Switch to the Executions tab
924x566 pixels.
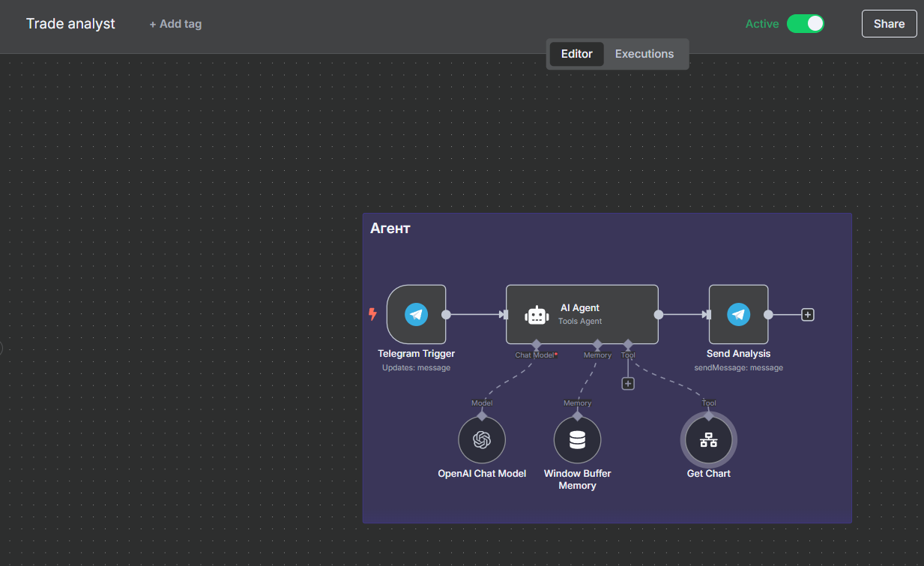[644, 54]
